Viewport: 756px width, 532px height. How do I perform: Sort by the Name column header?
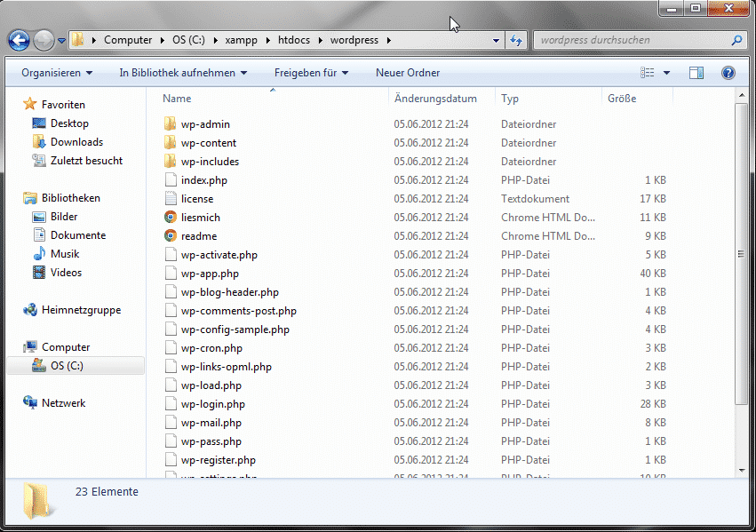tap(177, 99)
